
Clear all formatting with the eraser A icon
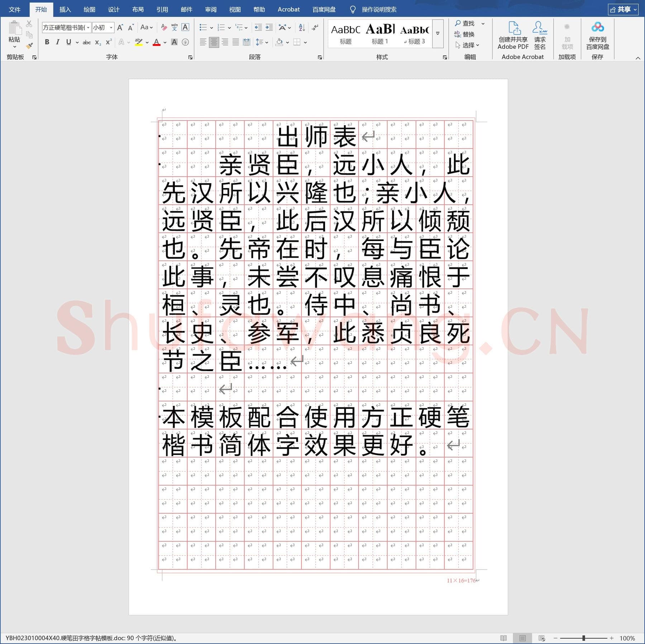click(164, 27)
